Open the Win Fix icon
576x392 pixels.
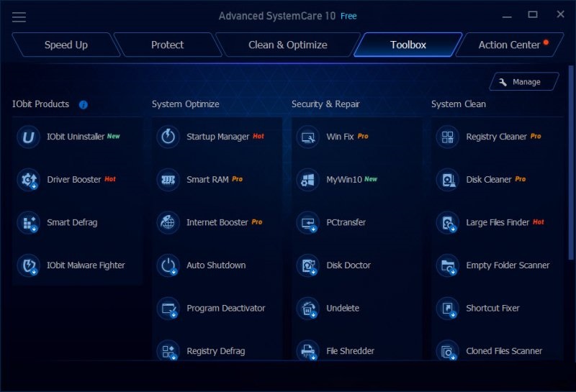click(x=307, y=137)
